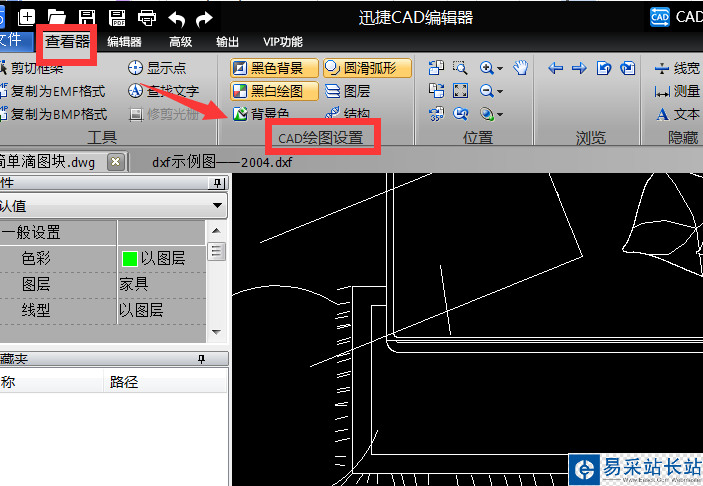The image size is (703, 486).
Task: Click the first layout page icon in 浏览 group
Action: [x=604, y=68]
